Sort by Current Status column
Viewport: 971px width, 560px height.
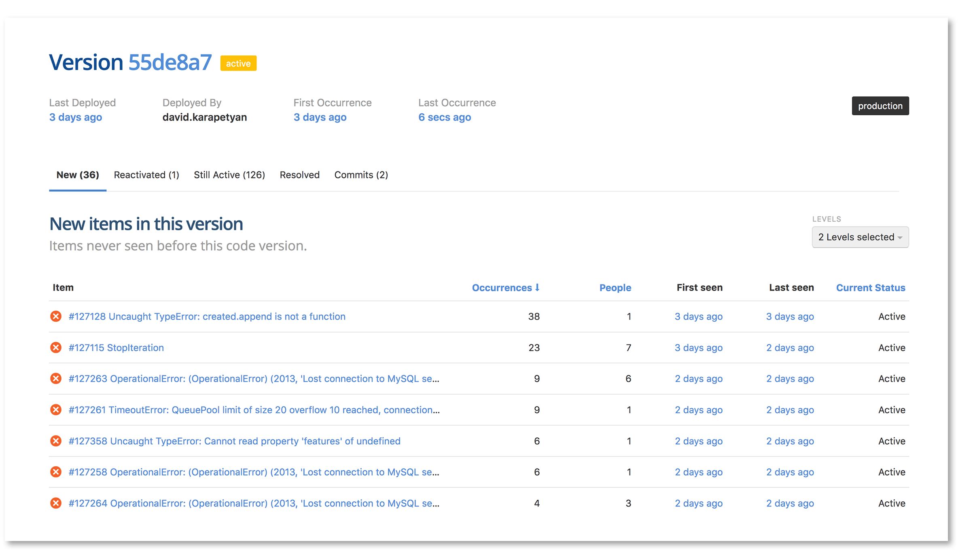(x=871, y=288)
